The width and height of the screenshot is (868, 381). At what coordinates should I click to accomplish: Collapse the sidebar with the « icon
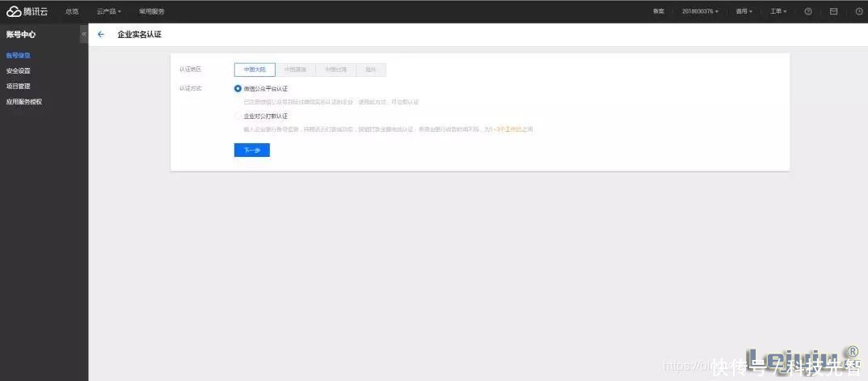tap(83, 35)
